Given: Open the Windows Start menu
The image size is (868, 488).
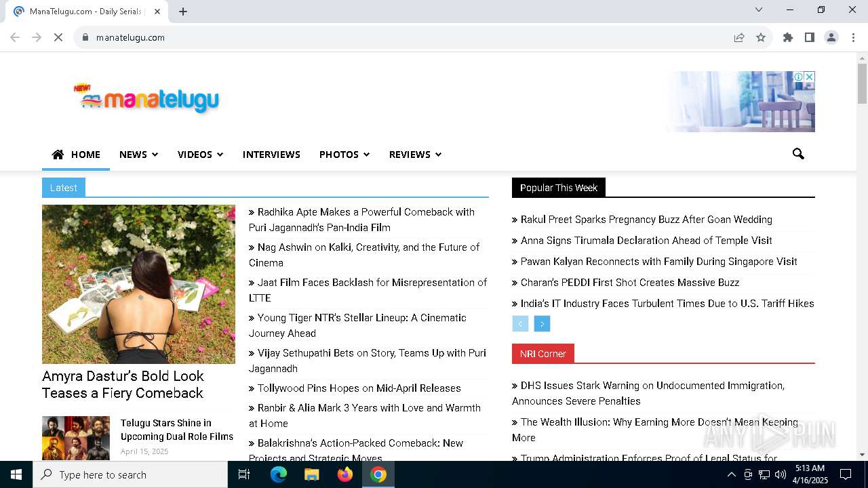Looking at the screenshot, I should click(x=16, y=474).
